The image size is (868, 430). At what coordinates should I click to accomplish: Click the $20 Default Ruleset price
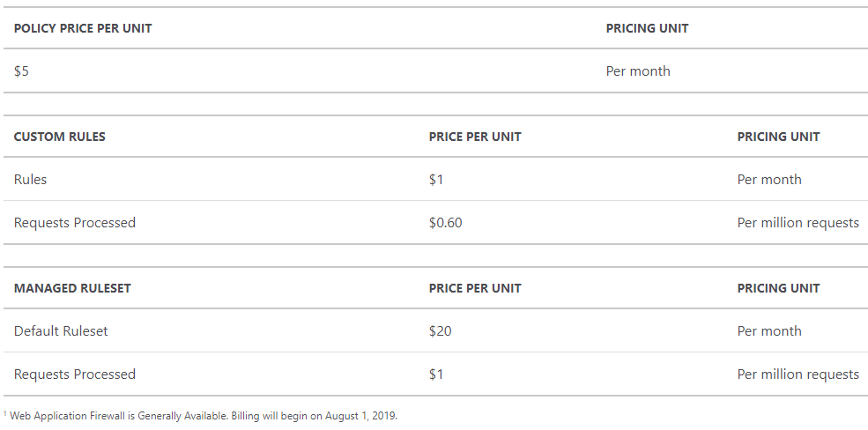(x=440, y=331)
